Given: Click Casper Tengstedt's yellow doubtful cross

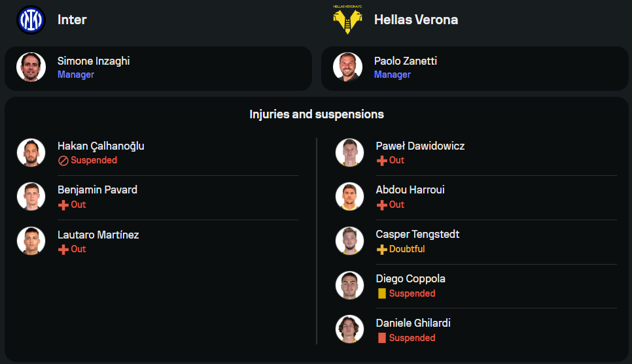Looking at the screenshot, I should [382, 249].
